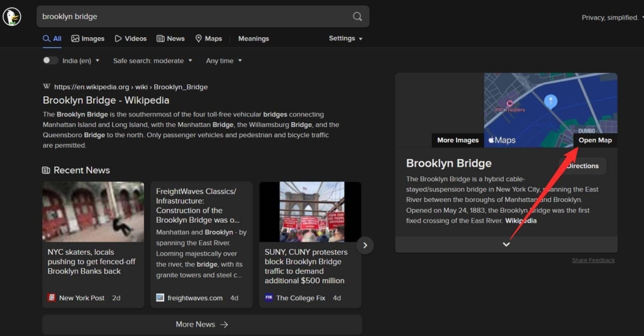The width and height of the screenshot is (644, 336).
Task: Click next arrow in news carousel
Action: click(365, 245)
